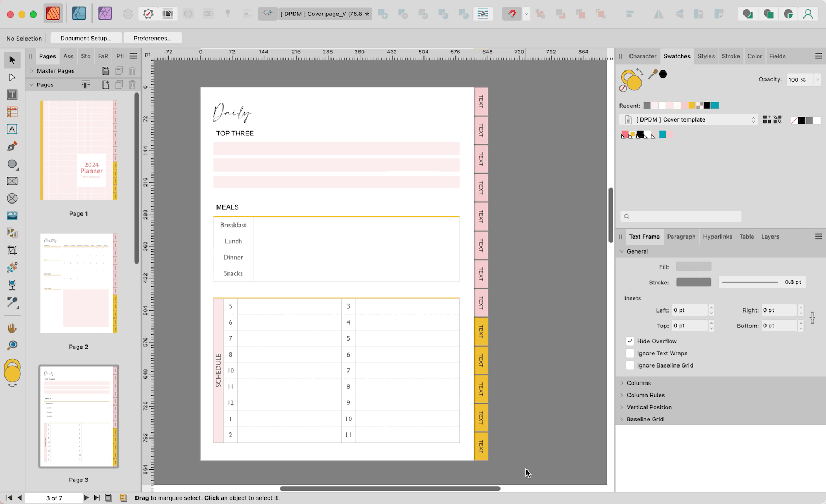The image size is (826, 504).
Task: Uncheck Hide Overflow
Action: 630,341
